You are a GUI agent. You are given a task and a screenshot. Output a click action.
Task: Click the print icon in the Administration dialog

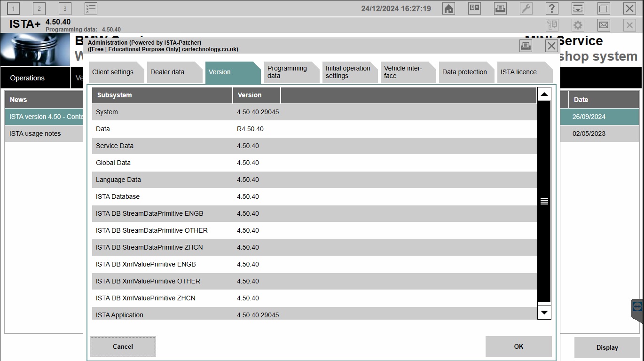[526, 46]
